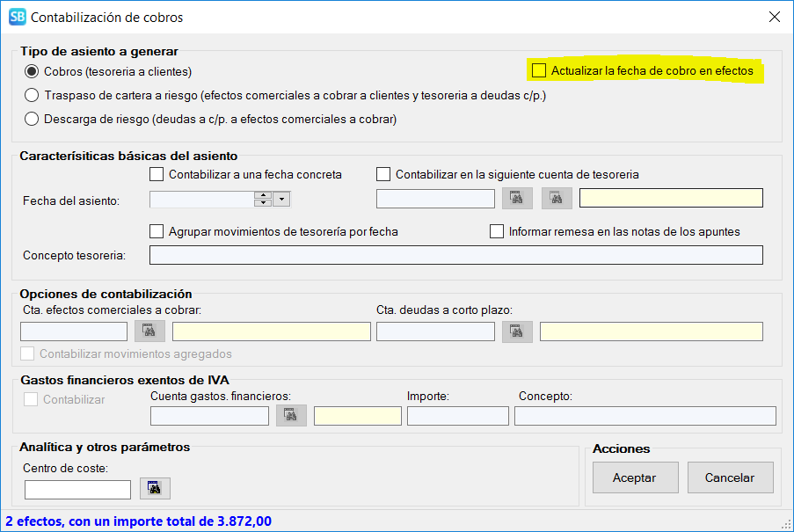Toggle Agrupar movimientos de tesorería por fecha
The width and height of the screenshot is (794, 532).
[157, 232]
